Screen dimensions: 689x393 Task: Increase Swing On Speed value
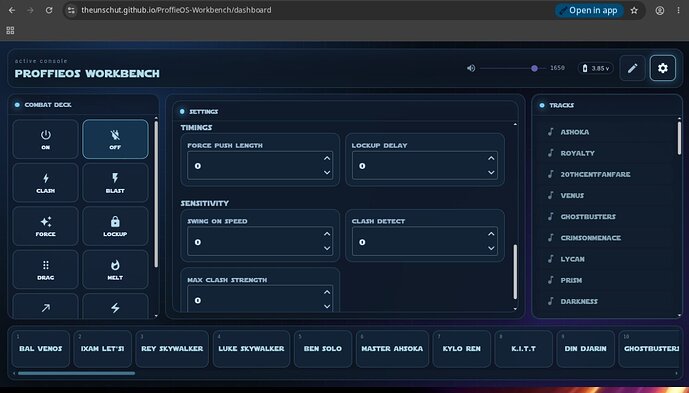[x=327, y=234]
